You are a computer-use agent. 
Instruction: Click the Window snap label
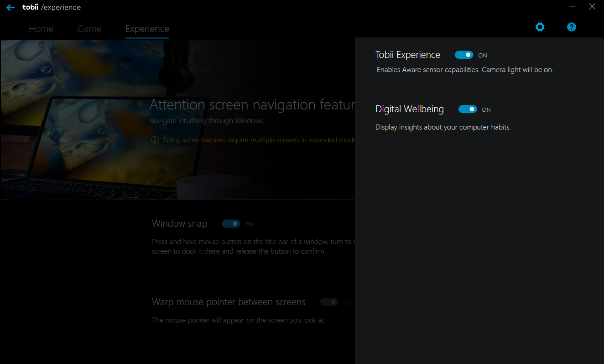[179, 224]
